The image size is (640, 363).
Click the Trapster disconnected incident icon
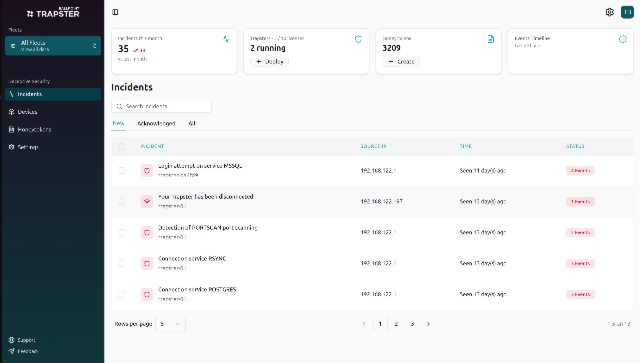(147, 201)
